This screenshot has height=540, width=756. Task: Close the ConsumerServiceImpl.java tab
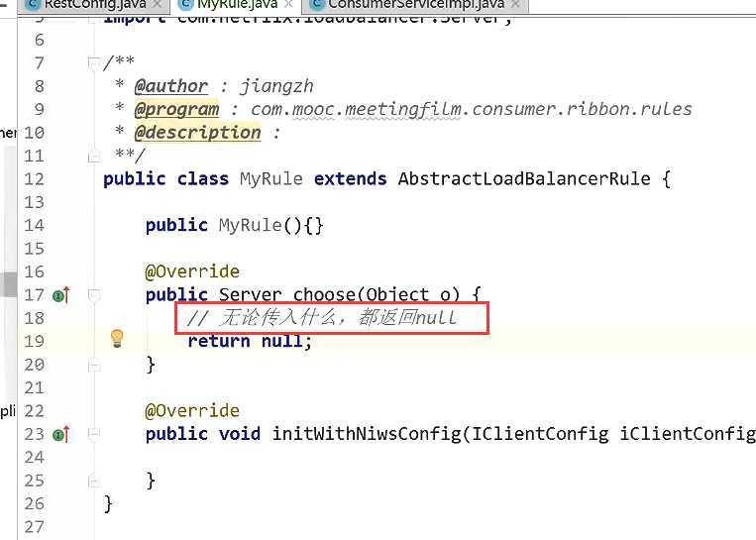pyautogui.click(x=515, y=5)
